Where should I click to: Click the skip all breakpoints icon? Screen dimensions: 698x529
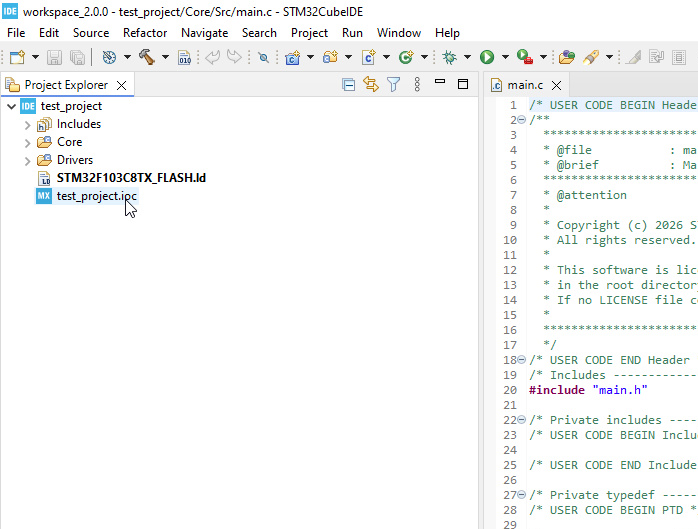264,57
